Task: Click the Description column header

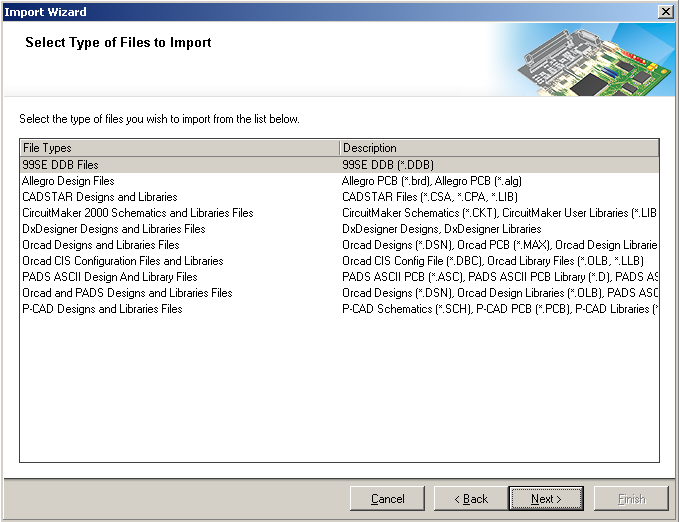Action: coord(499,148)
